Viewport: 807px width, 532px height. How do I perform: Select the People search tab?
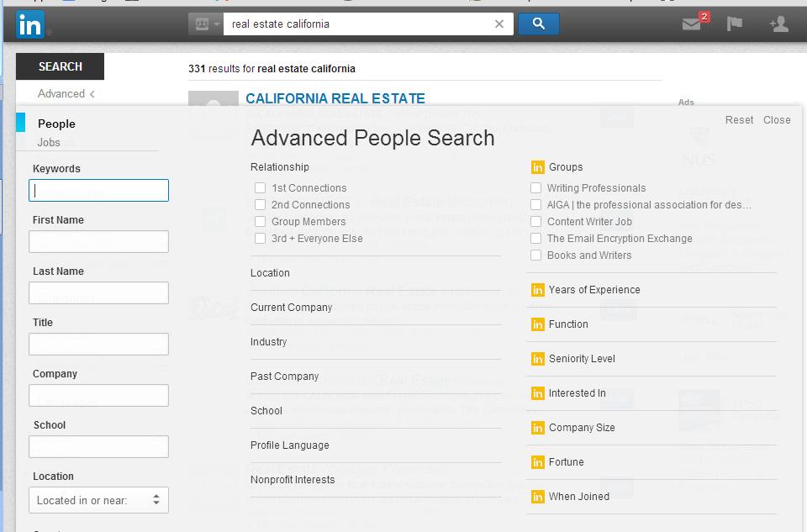[x=56, y=124]
